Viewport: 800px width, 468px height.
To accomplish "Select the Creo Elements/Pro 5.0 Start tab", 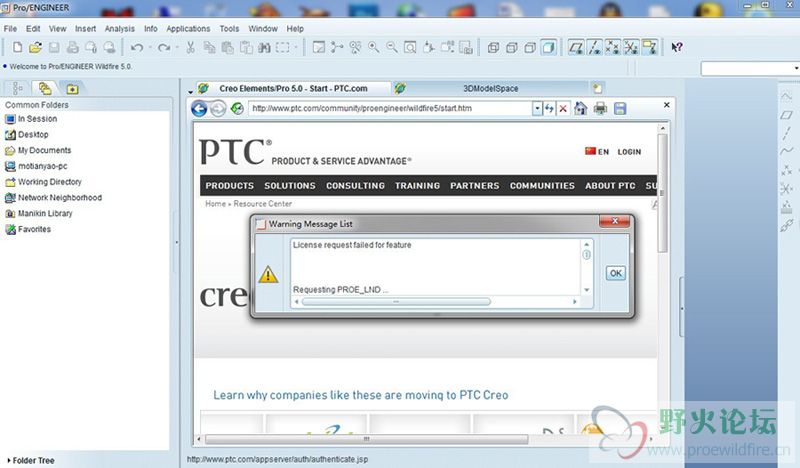I will (x=293, y=88).
